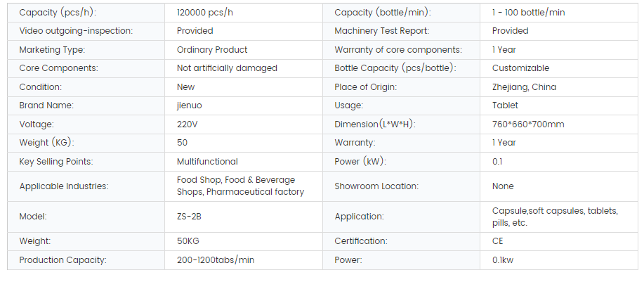Image resolution: width=644 pixels, height=282 pixels.
Task: Click the Ordinary Product marketing type value
Action: click(212, 50)
